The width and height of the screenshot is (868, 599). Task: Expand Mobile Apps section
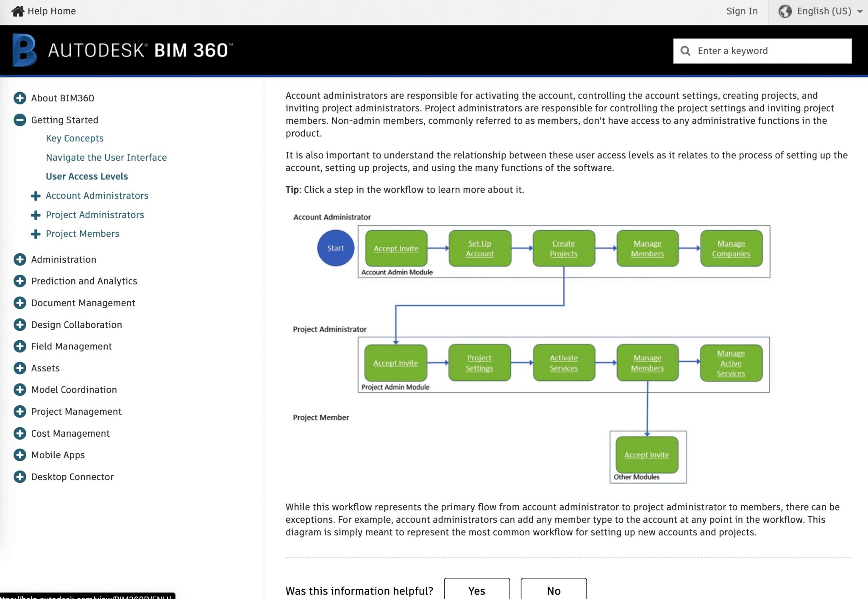point(19,455)
